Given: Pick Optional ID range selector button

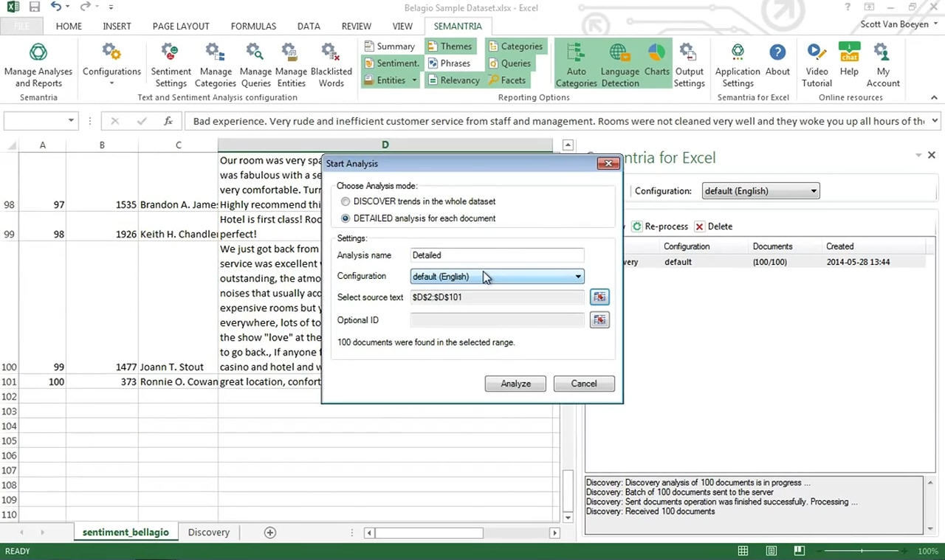Looking at the screenshot, I should click(599, 319).
